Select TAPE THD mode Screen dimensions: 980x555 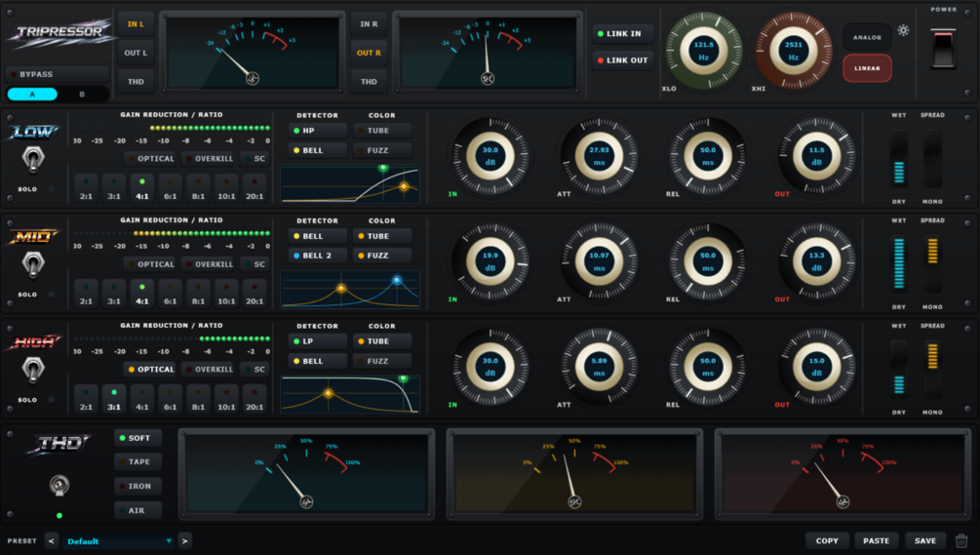tap(137, 462)
